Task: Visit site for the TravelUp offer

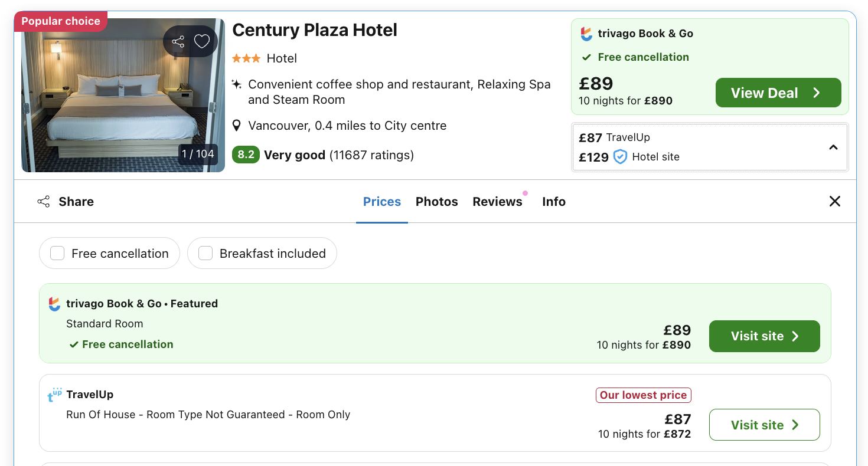Action: click(764, 425)
